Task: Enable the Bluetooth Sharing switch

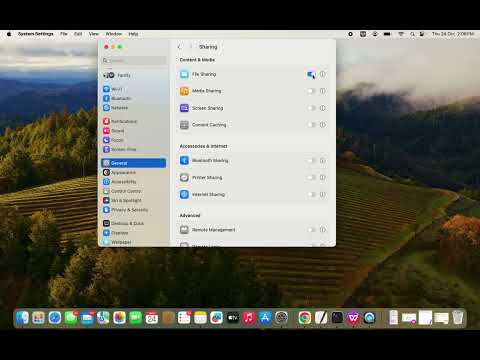Action: click(311, 161)
